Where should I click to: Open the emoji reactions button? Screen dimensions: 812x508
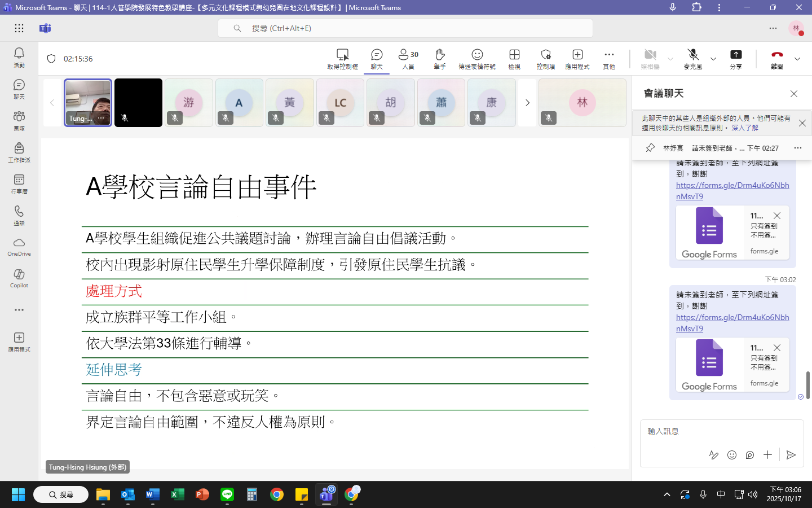(x=477, y=58)
